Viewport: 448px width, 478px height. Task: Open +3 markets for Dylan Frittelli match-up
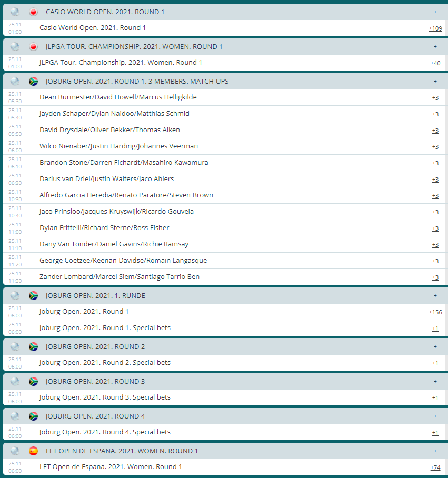[435, 228]
